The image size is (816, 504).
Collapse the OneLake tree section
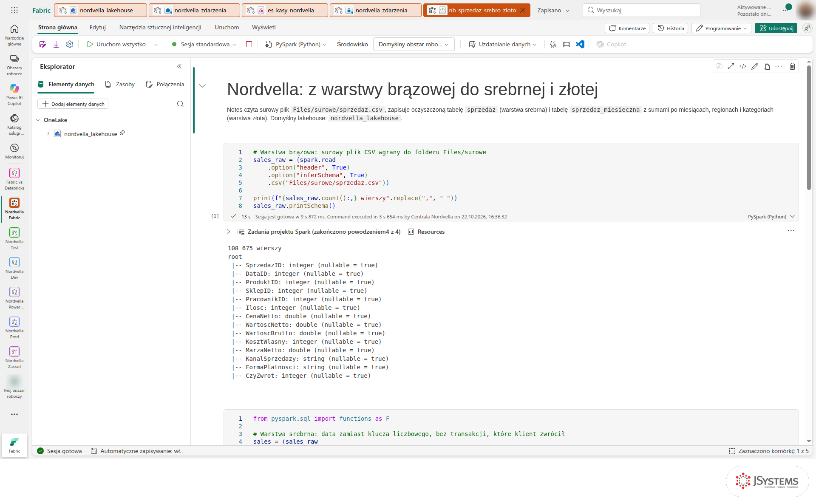tap(38, 120)
